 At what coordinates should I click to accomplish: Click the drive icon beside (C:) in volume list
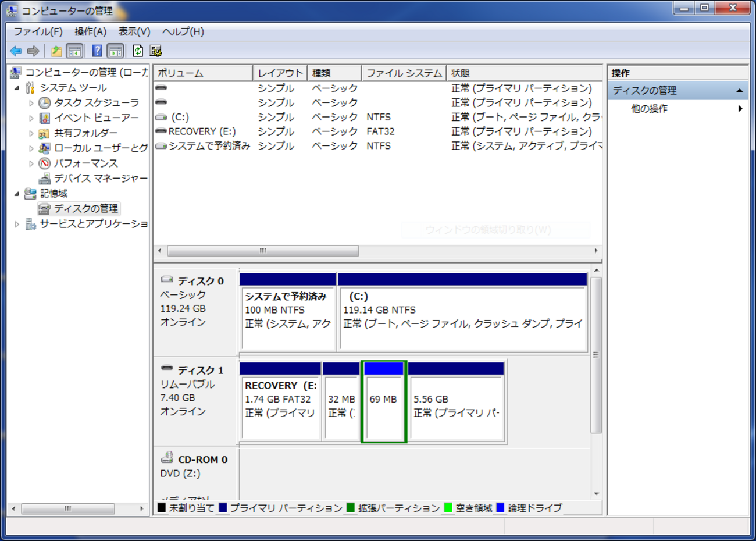162,118
